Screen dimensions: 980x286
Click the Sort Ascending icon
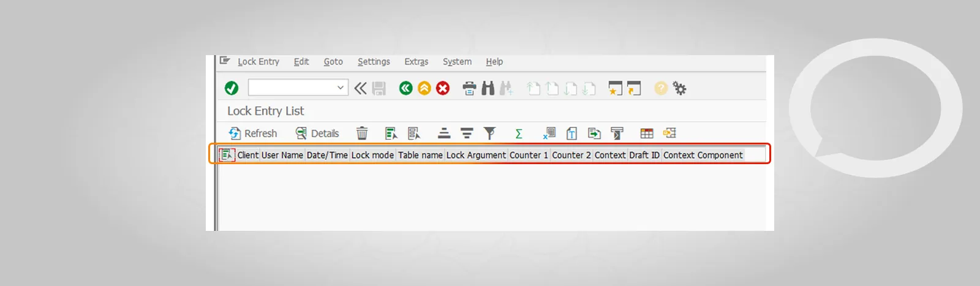pos(444,134)
